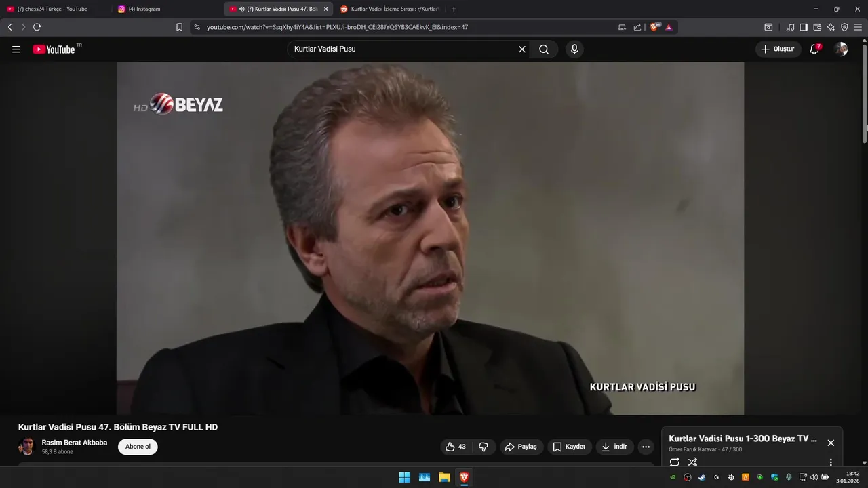The height and width of the screenshot is (488, 868).
Task: Open Rasim Berat Akbaba channel link
Action: pyautogui.click(x=75, y=443)
